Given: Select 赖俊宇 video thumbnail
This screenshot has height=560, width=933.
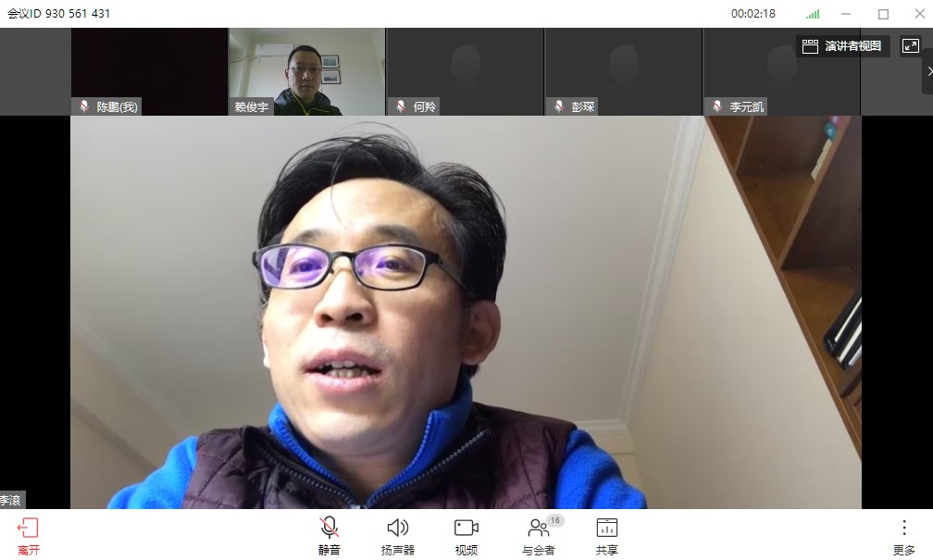Looking at the screenshot, I should [x=307, y=71].
